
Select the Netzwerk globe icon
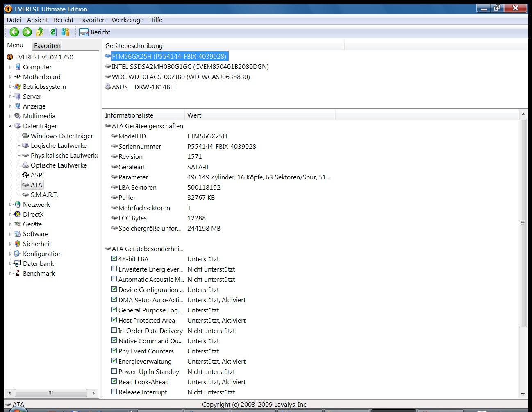click(x=18, y=204)
